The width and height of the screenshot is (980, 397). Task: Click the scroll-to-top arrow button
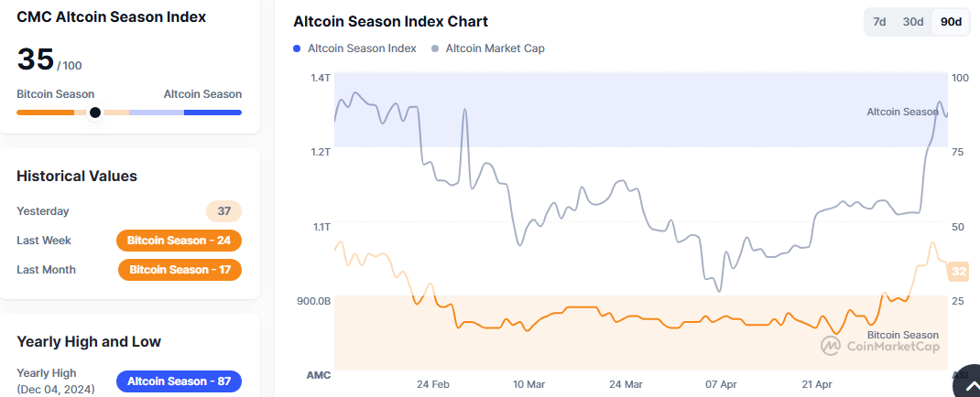click(967, 386)
